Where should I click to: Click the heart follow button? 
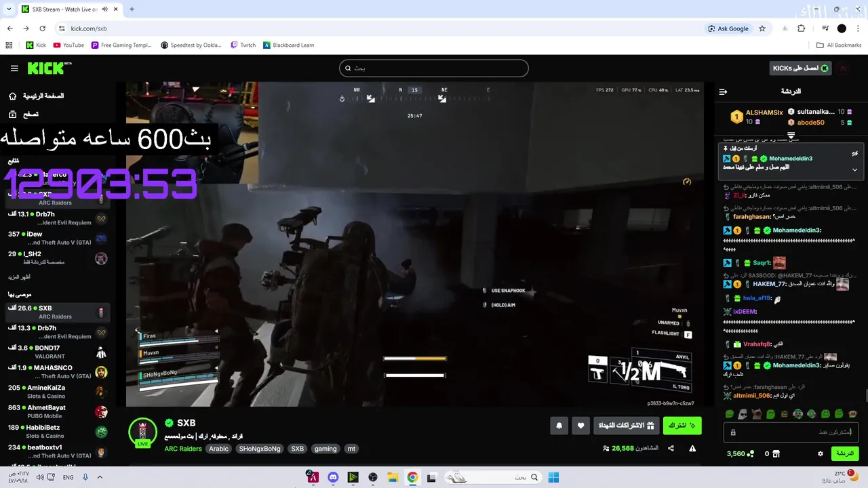(580, 426)
